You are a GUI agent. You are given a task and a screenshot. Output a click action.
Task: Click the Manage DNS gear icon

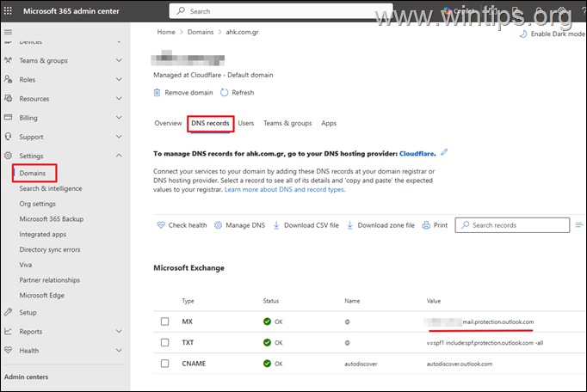[219, 225]
